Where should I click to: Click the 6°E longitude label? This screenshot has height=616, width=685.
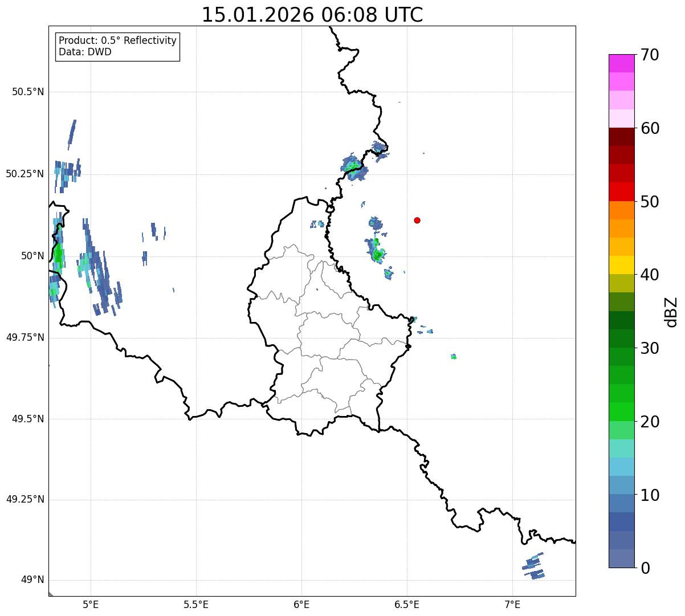[301, 604]
